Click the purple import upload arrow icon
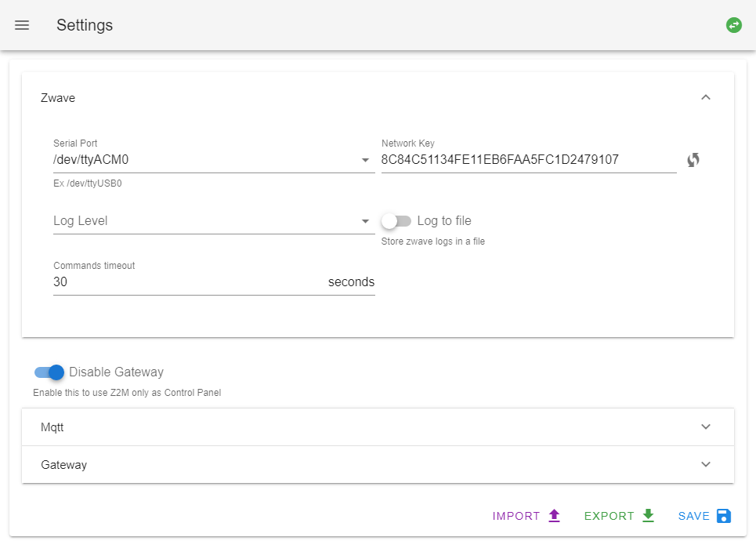The image size is (756, 541). 554,515
